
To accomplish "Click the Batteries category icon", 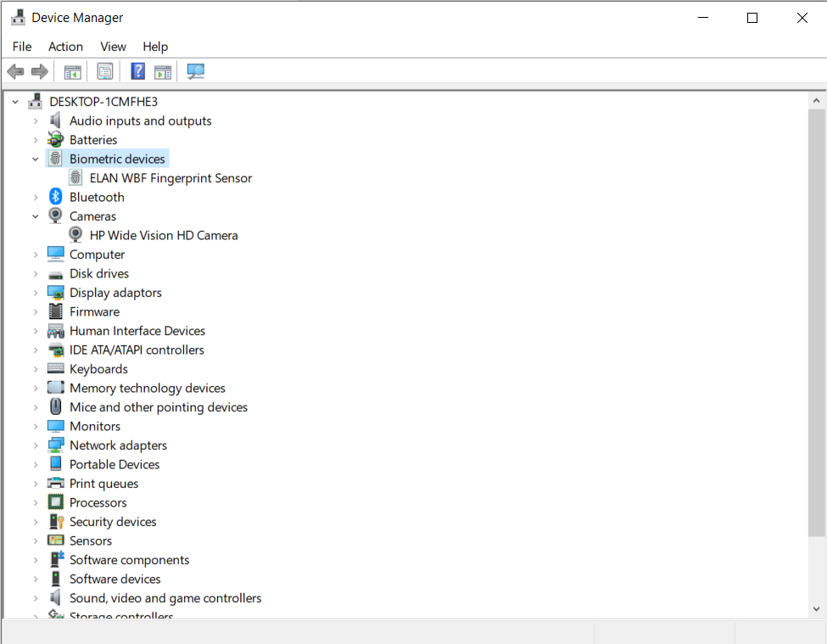I will [x=54, y=139].
